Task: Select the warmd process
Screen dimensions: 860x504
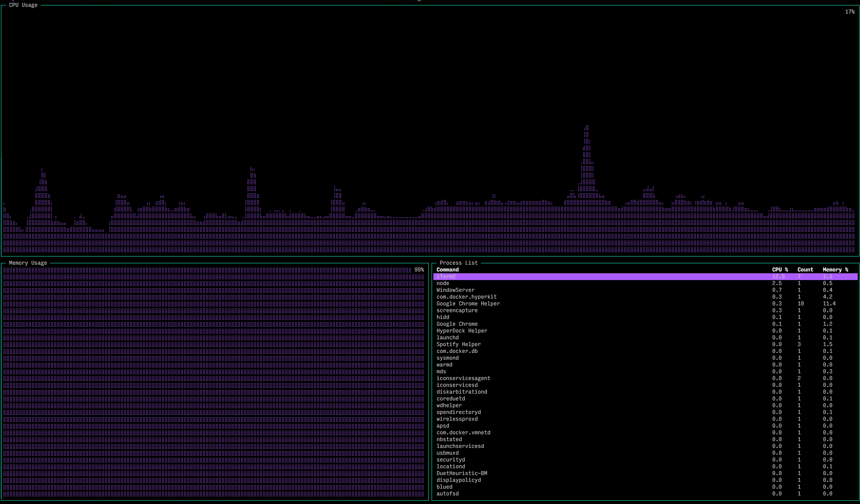Action: click(x=645, y=365)
